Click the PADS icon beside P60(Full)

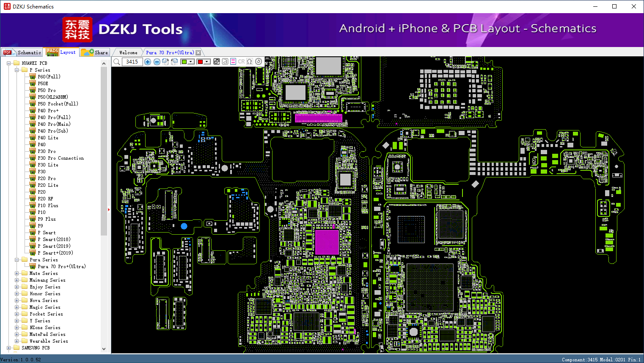[33, 77]
